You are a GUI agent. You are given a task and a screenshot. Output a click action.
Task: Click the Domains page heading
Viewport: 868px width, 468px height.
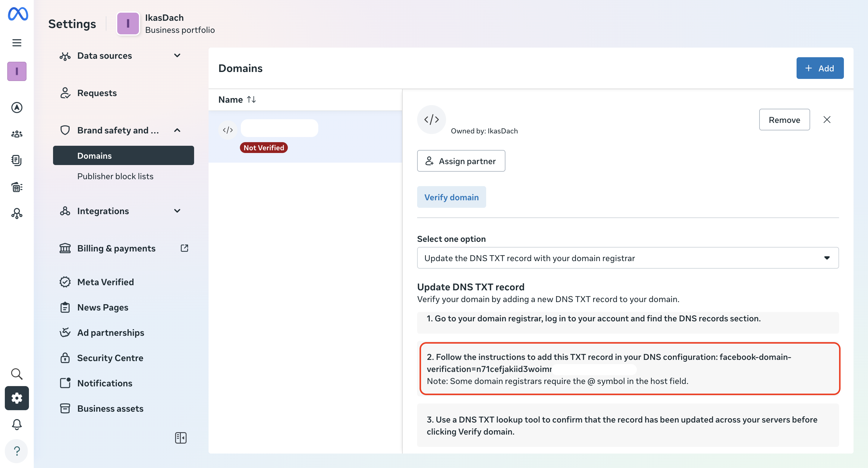240,68
